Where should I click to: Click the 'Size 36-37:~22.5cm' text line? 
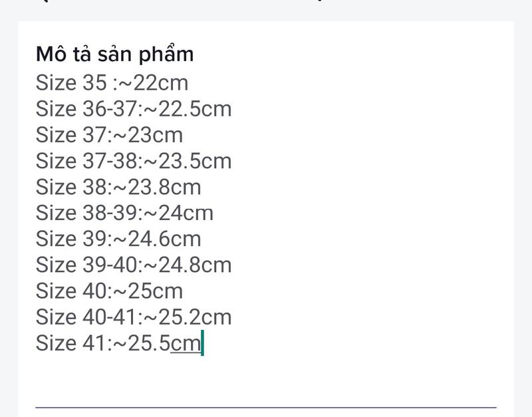[134, 108]
